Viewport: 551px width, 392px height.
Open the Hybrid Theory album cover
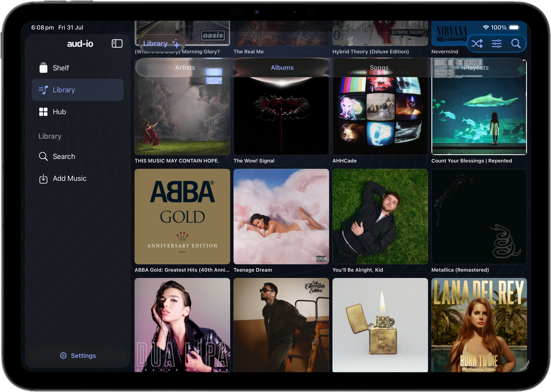click(380, 33)
